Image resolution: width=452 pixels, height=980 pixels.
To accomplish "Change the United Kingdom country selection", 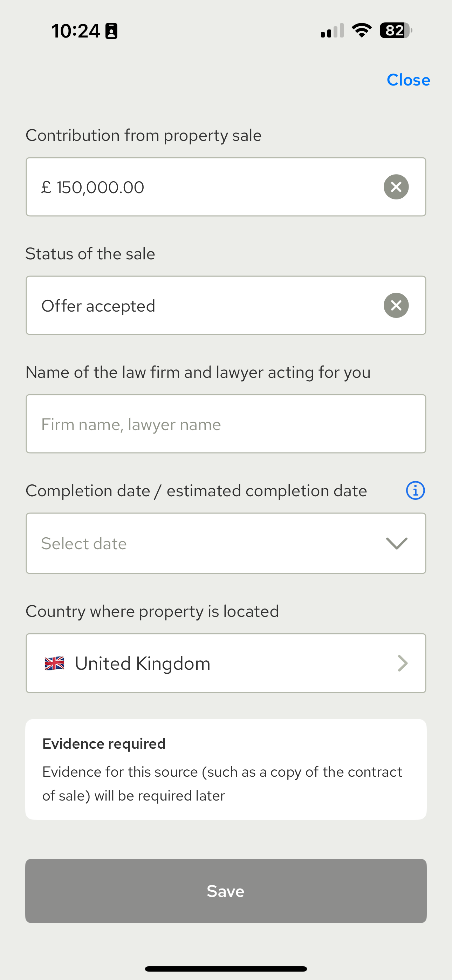I will click(x=226, y=663).
